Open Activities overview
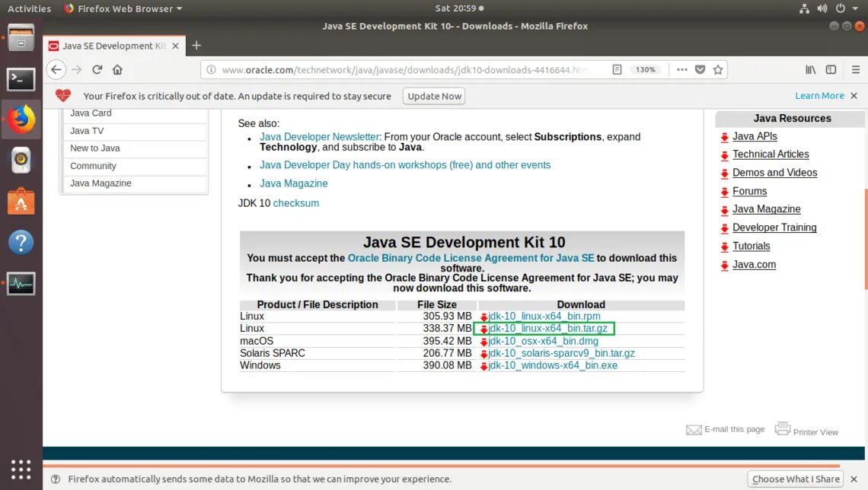Screen dimensions: 868x490 tap(30, 8)
